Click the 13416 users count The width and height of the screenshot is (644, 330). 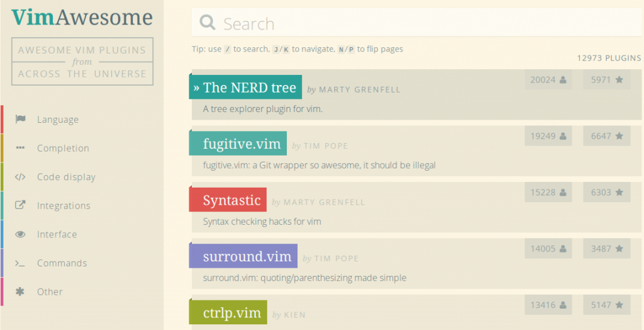tap(543, 305)
